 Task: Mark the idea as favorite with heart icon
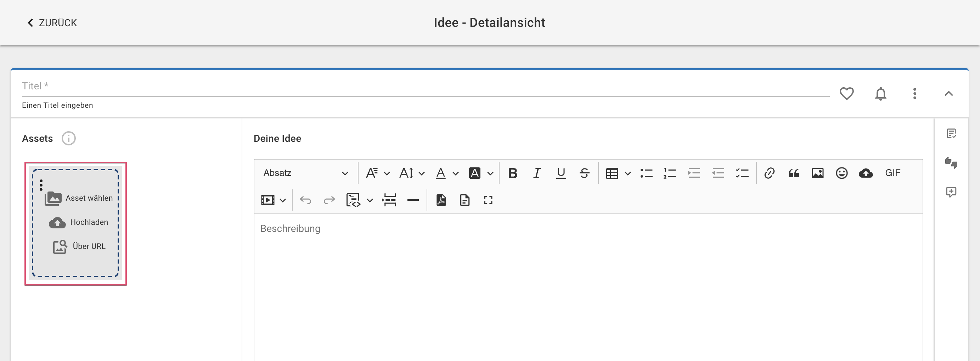click(x=846, y=94)
